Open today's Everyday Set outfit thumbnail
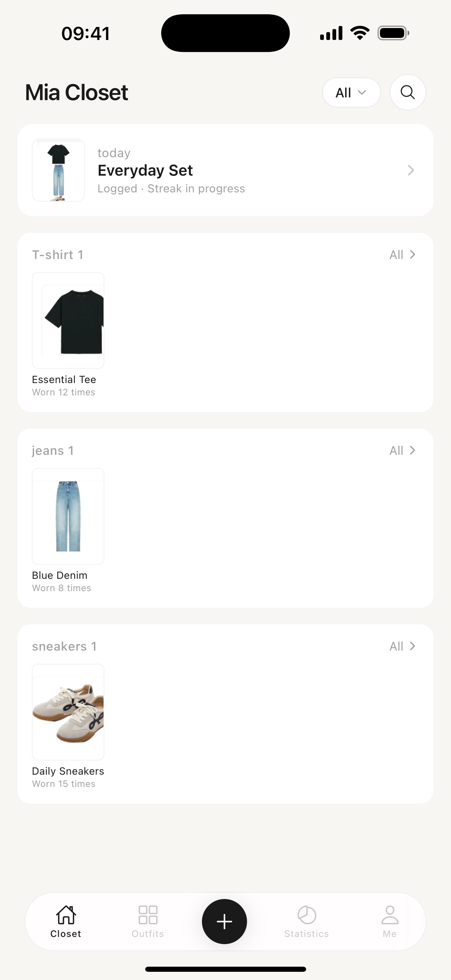The height and width of the screenshot is (980, 451). tap(58, 170)
